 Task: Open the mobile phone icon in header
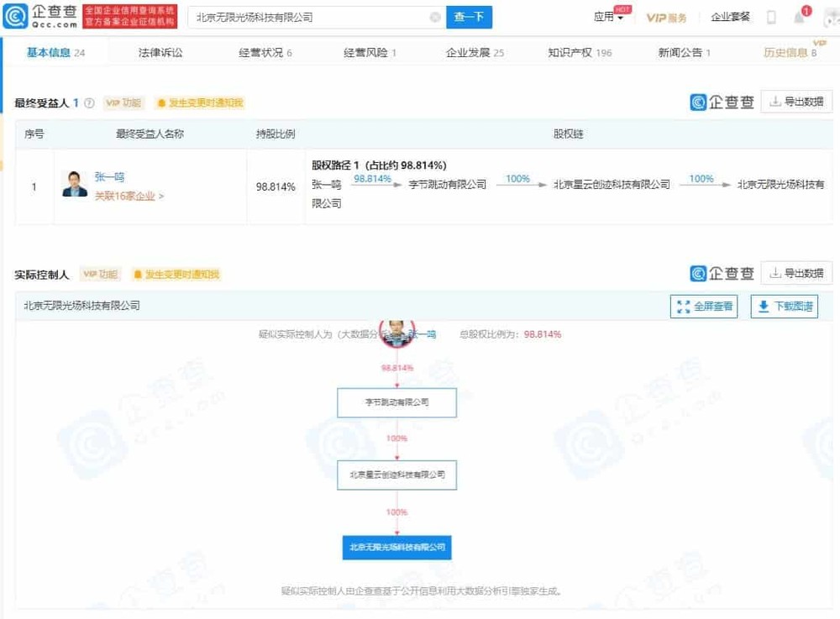(x=771, y=17)
